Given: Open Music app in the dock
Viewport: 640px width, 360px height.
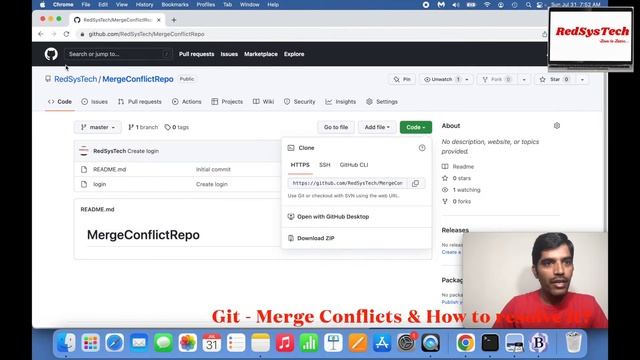Looking at the screenshot, I should click(285, 342).
